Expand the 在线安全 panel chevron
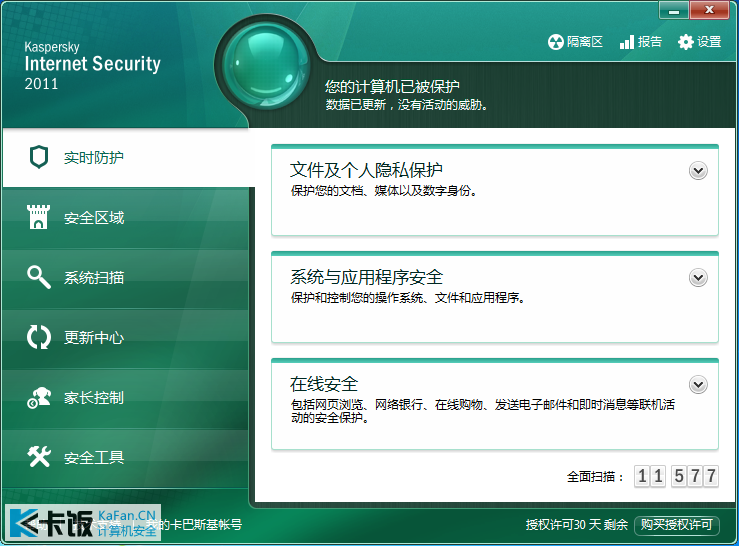 [x=698, y=385]
